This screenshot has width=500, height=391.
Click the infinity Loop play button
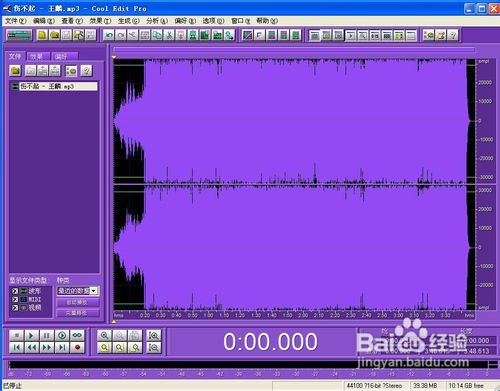77,335
